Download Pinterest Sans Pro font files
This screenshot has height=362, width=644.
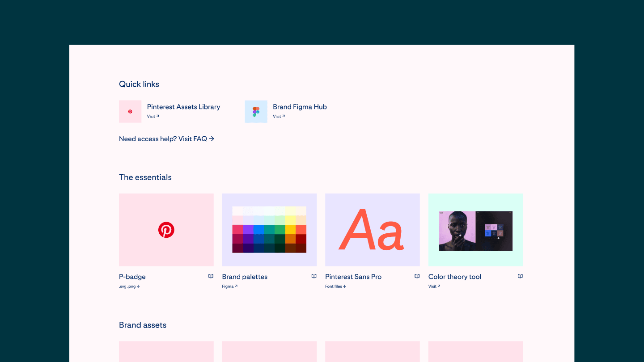click(x=335, y=286)
